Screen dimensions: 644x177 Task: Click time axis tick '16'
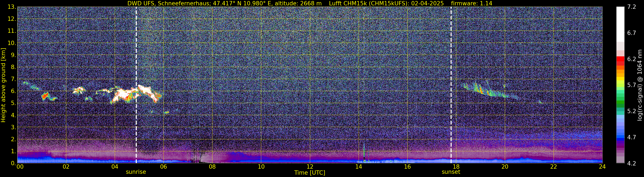coord(407,167)
